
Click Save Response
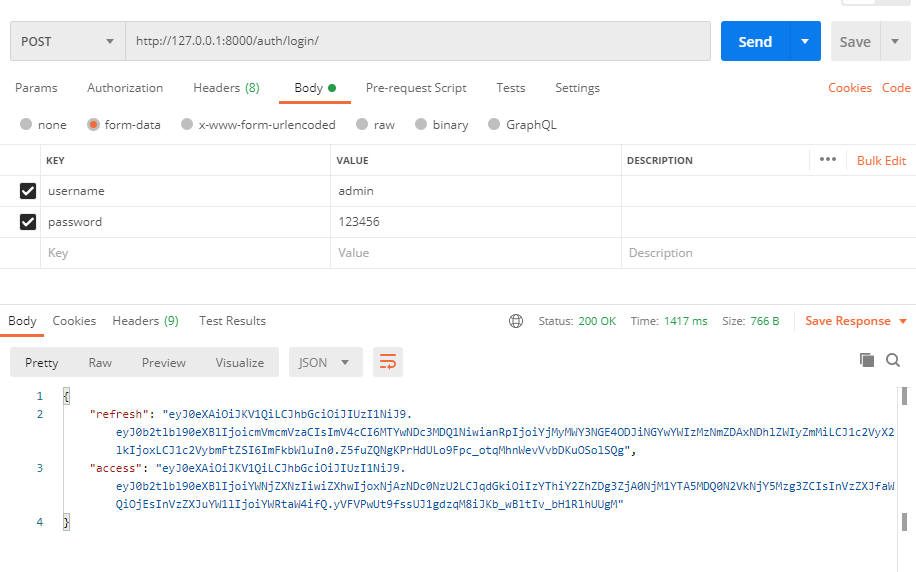tap(848, 321)
